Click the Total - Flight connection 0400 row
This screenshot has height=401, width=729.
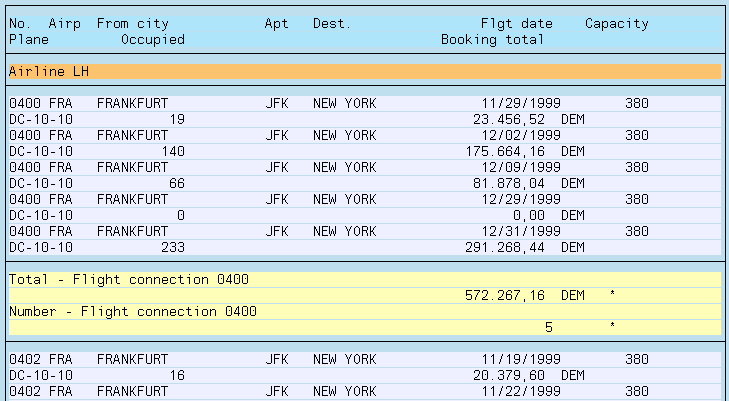click(x=128, y=280)
